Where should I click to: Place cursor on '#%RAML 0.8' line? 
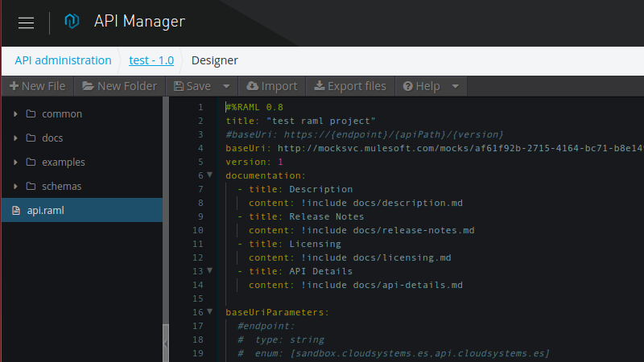(254, 107)
